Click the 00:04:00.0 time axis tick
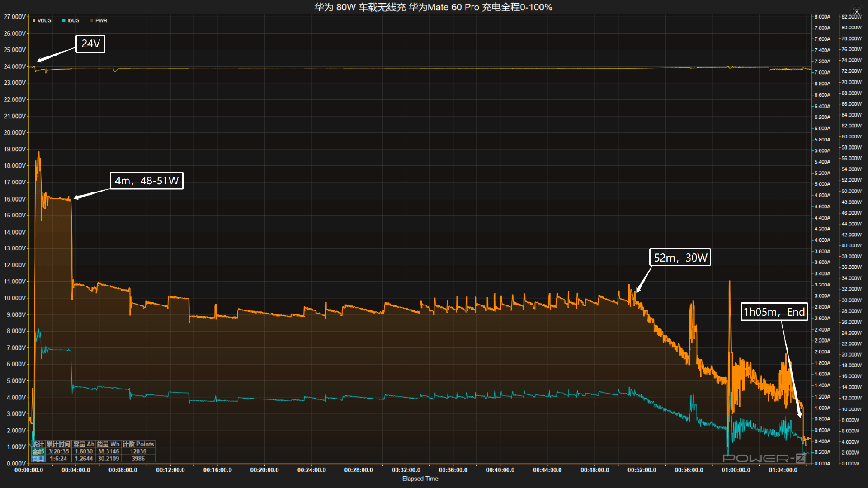This screenshot has width=868, height=488. point(76,470)
